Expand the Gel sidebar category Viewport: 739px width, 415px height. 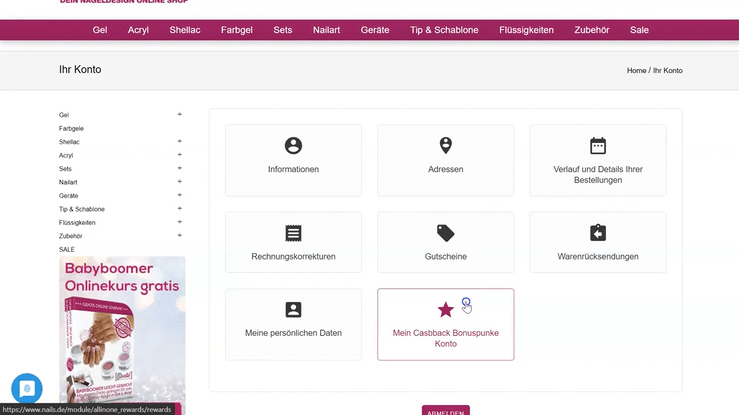[180, 114]
